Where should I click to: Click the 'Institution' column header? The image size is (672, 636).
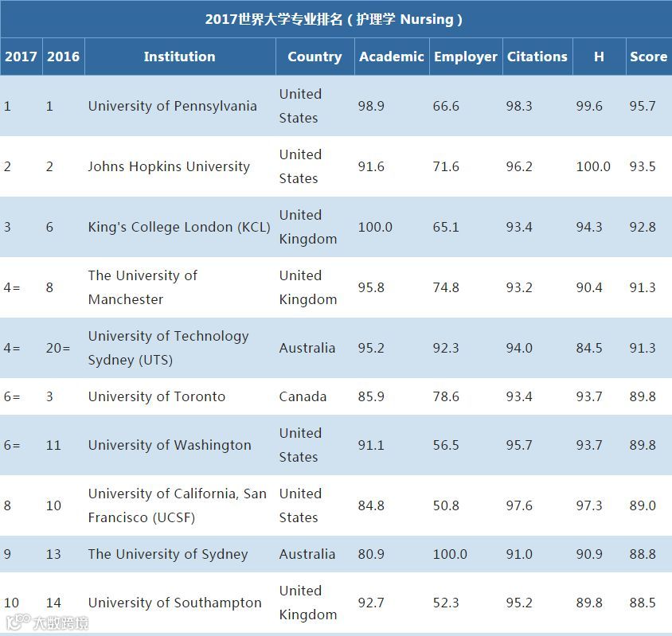[180, 57]
